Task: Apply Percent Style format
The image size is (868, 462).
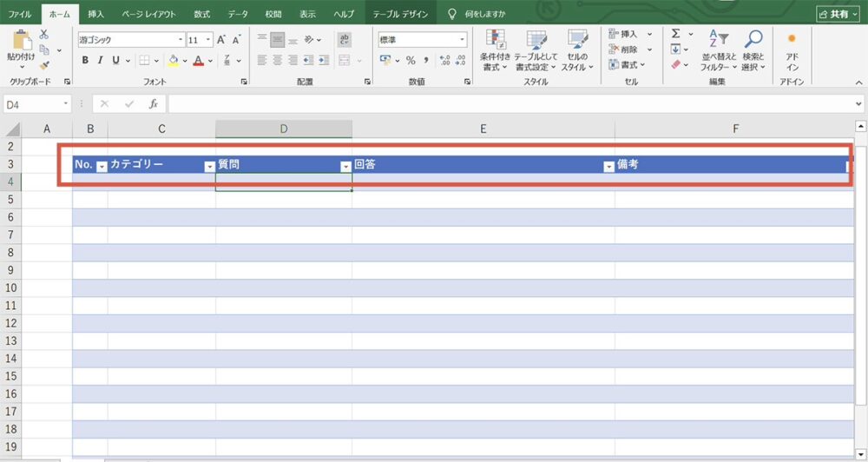Action: (411, 61)
